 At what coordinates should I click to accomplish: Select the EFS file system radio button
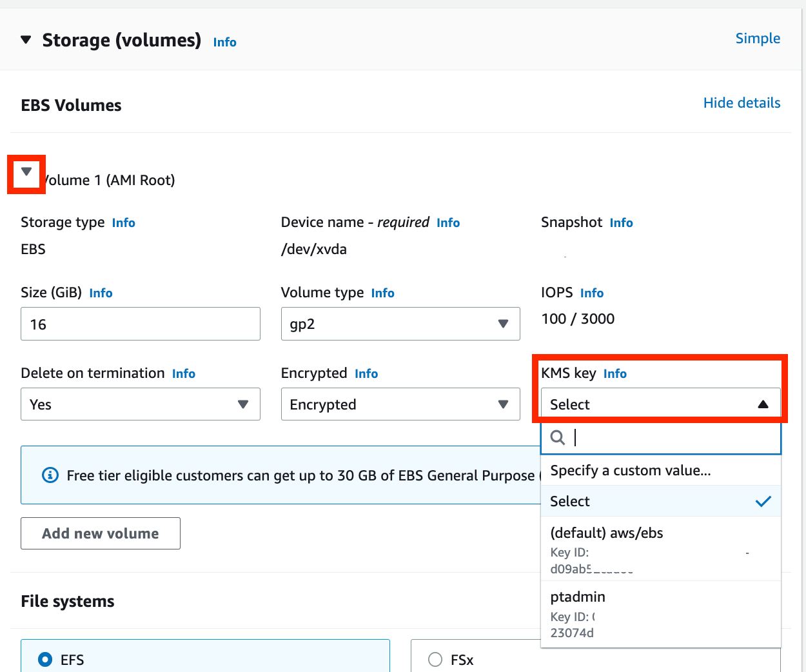tap(45, 660)
